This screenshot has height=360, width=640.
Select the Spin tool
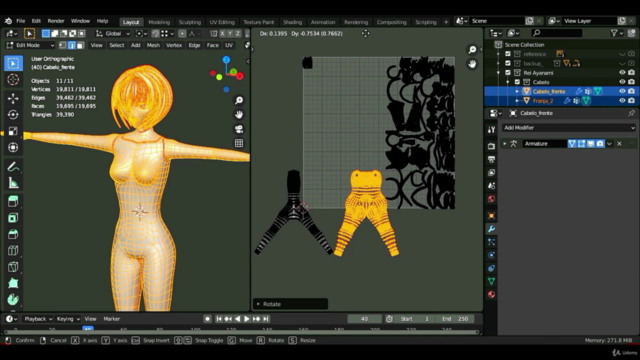pyautogui.click(x=13, y=299)
